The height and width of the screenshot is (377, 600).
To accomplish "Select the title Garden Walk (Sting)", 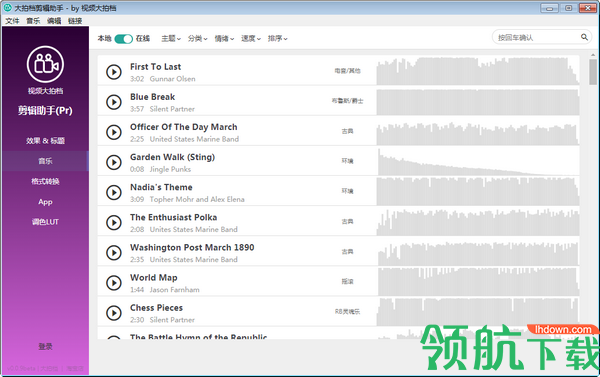I will coord(172,157).
